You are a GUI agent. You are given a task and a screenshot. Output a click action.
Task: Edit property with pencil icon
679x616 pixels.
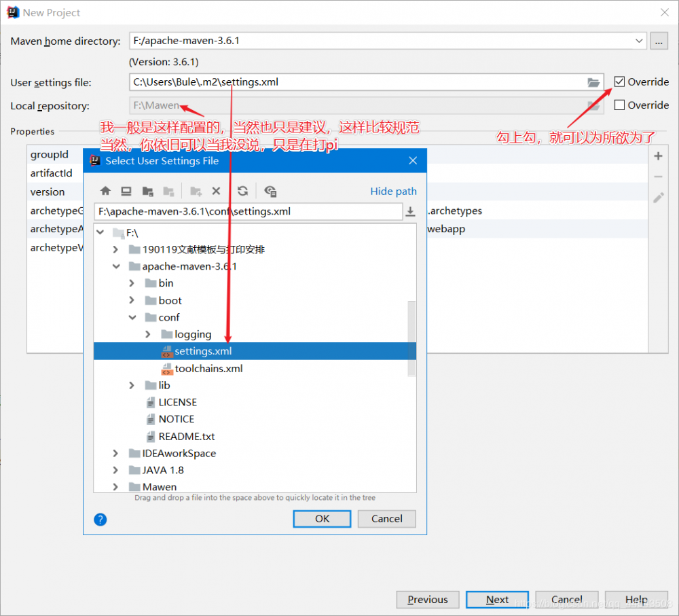coord(658,198)
